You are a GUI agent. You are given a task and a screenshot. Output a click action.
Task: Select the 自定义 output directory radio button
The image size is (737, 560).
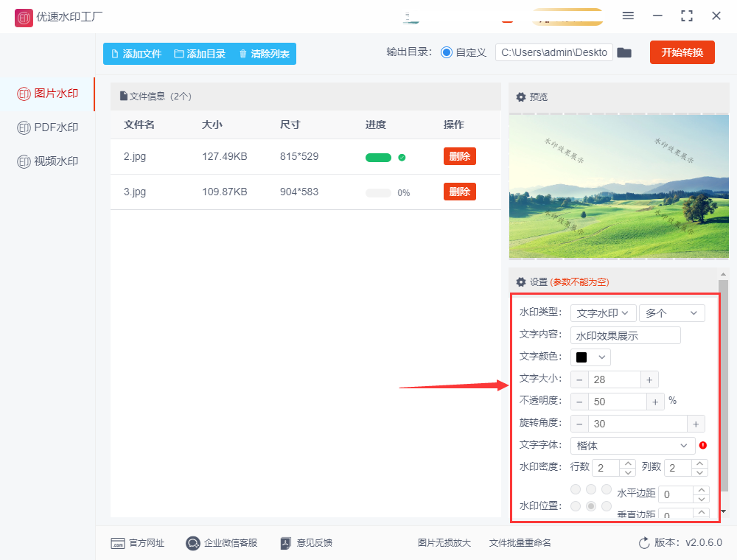point(446,52)
